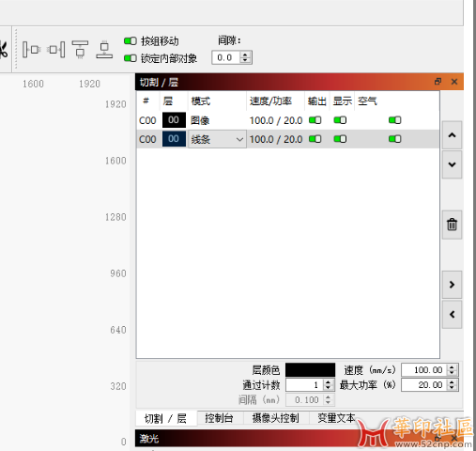Click the dark blue 00 swatch of 线条 row
The height and width of the screenshot is (451, 476).
(174, 139)
